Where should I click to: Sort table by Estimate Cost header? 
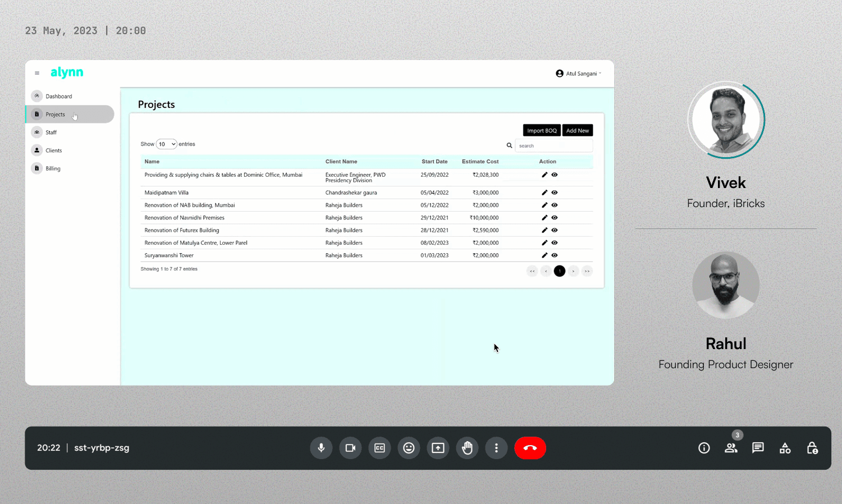[480, 162]
